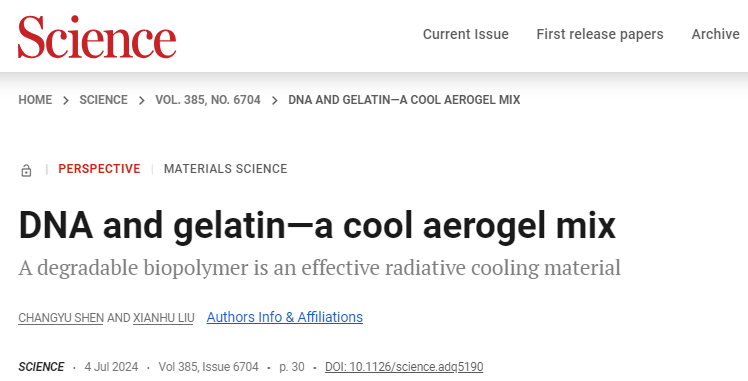View author Xianhu Liu details
Image resolution: width=748 pixels, height=381 pixels.
coord(163,318)
